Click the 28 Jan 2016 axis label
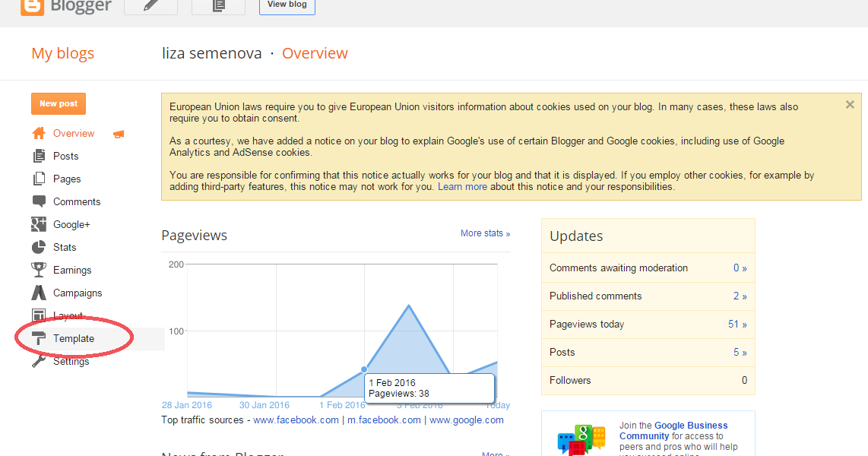Viewport: 868px width, 456px height. 186,405
